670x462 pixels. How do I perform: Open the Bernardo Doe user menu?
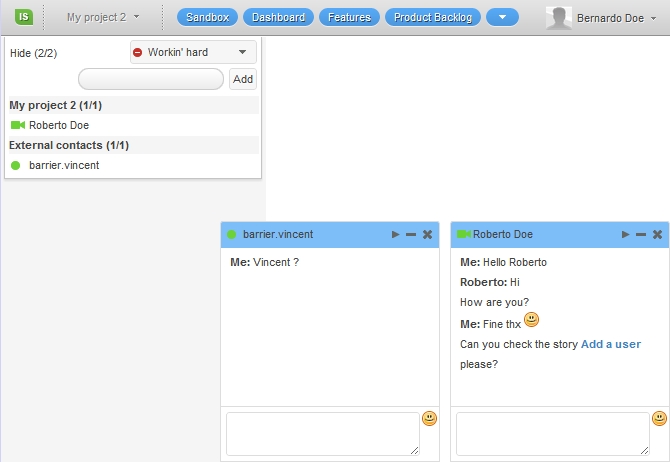(x=617, y=18)
